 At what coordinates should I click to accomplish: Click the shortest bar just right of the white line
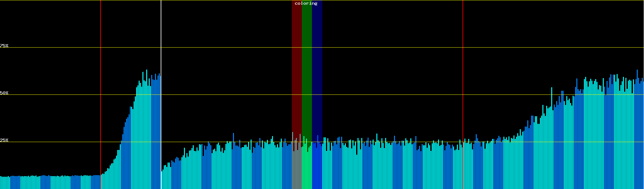click(x=162, y=180)
